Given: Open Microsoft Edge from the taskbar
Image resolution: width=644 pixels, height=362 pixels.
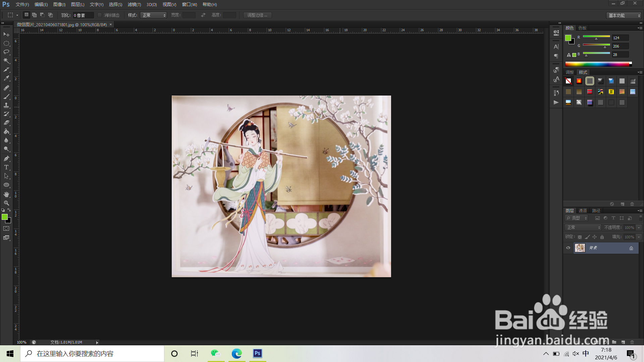Looking at the screenshot, I should pyautogui.click(x=237, y=354).
